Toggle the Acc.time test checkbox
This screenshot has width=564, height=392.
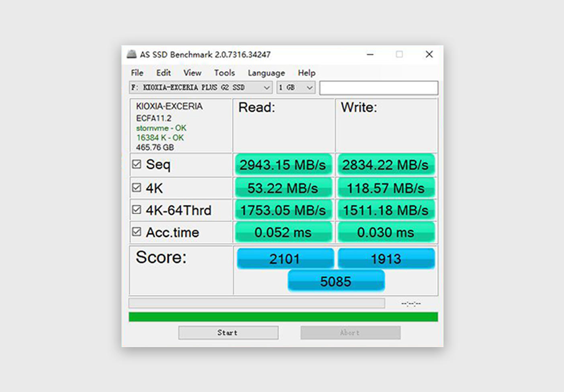137,232
